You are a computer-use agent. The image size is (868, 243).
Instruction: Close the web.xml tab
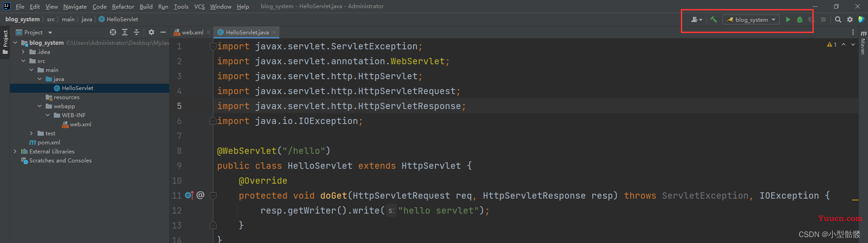click(x=208, y=32)
